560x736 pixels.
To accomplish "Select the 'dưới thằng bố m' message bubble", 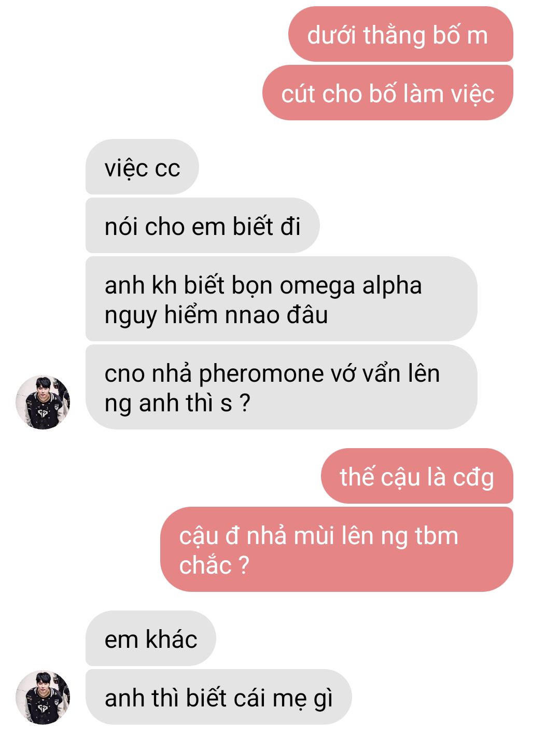I will pyautogui.click(x=400, y=34).
